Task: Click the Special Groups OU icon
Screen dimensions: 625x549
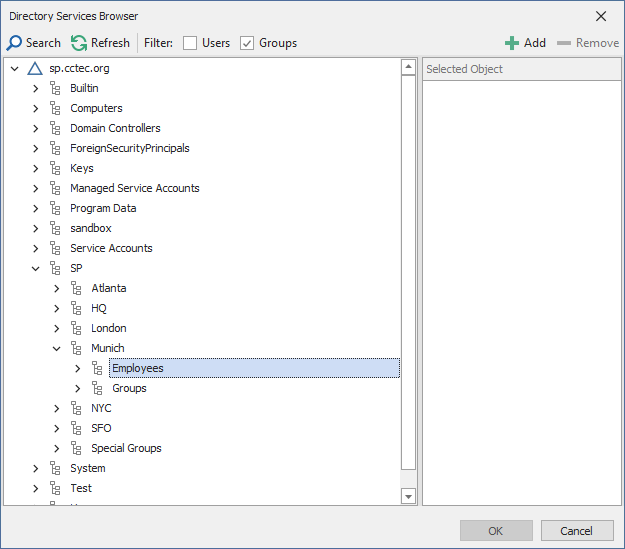Action: coord(77,448)
